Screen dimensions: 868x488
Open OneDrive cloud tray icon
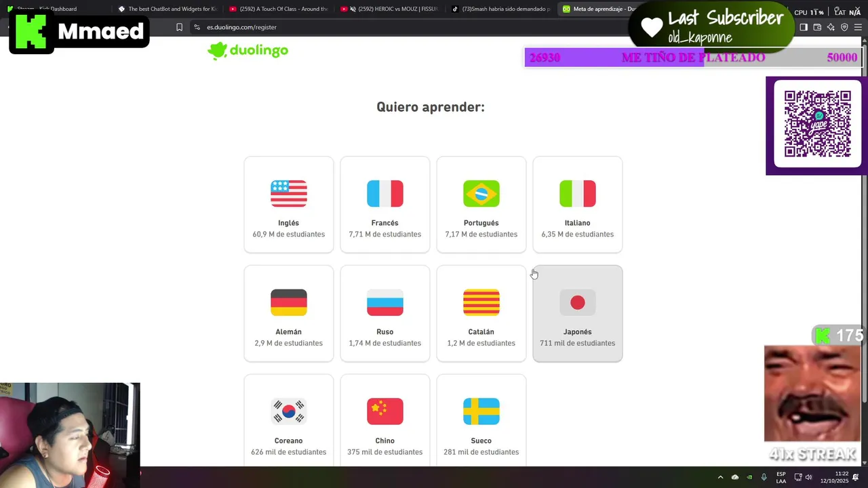[x=735, y=477]
